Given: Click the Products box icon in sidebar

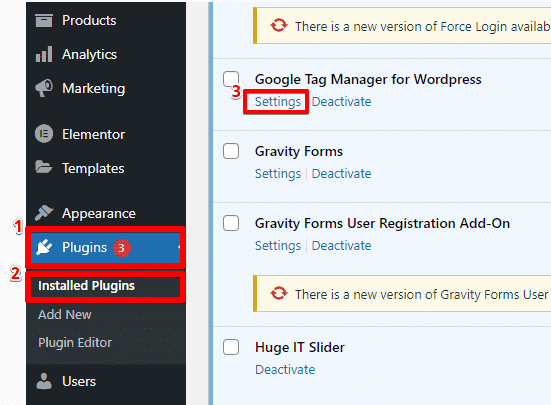Looking at the screenshot, I should click(44, 20).
